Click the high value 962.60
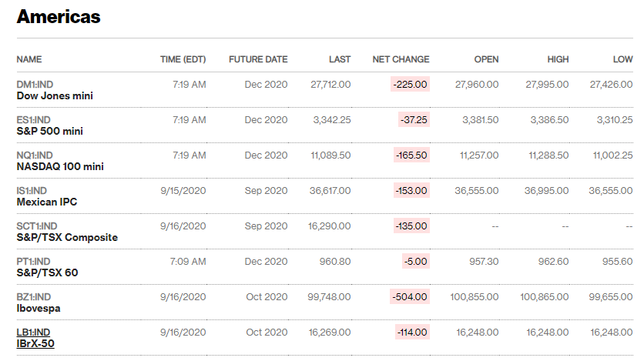This screenshot has width=644, height=361. (554, 262)
